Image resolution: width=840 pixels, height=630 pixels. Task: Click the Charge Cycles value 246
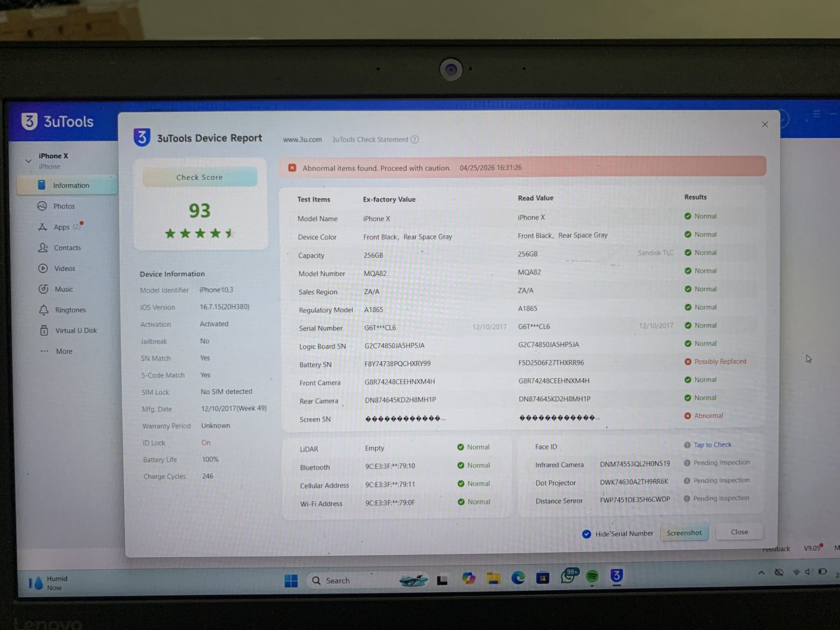(x=208, y=477)
